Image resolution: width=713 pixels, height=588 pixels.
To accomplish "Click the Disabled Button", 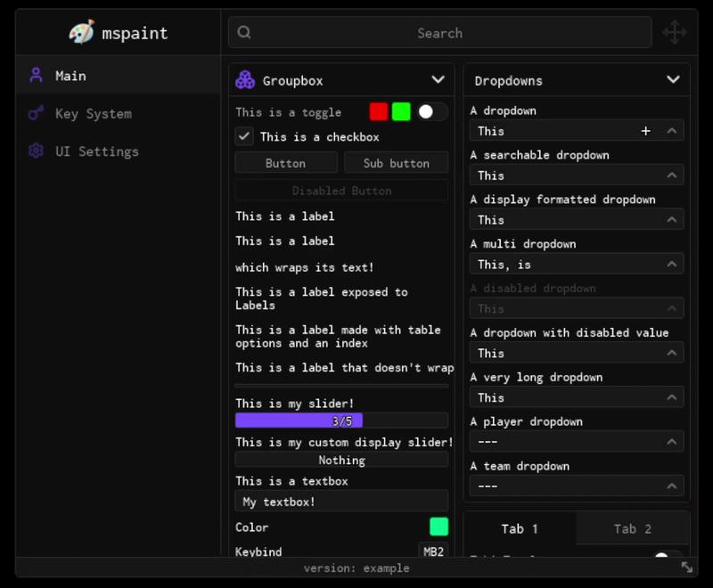I will (x=341, y=191).
